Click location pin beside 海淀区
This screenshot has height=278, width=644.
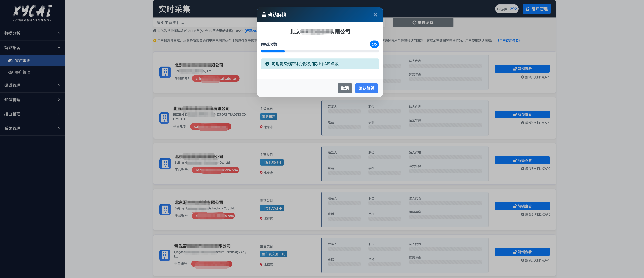tap(261, 219)
